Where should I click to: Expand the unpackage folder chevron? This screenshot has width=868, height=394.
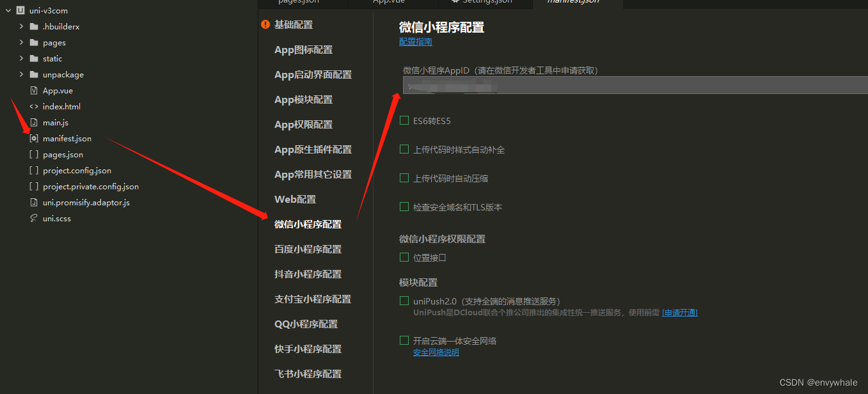[21, 75]
